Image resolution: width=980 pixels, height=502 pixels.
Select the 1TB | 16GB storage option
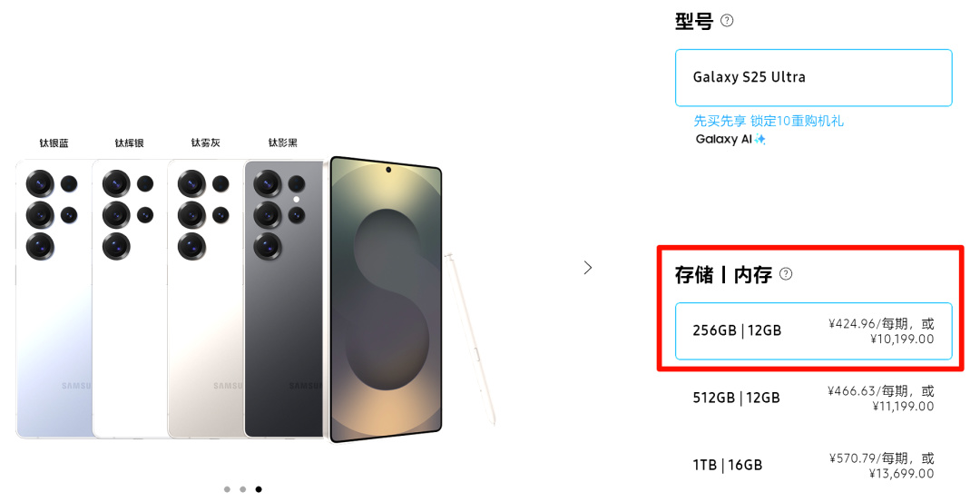[x=813, y=465]
